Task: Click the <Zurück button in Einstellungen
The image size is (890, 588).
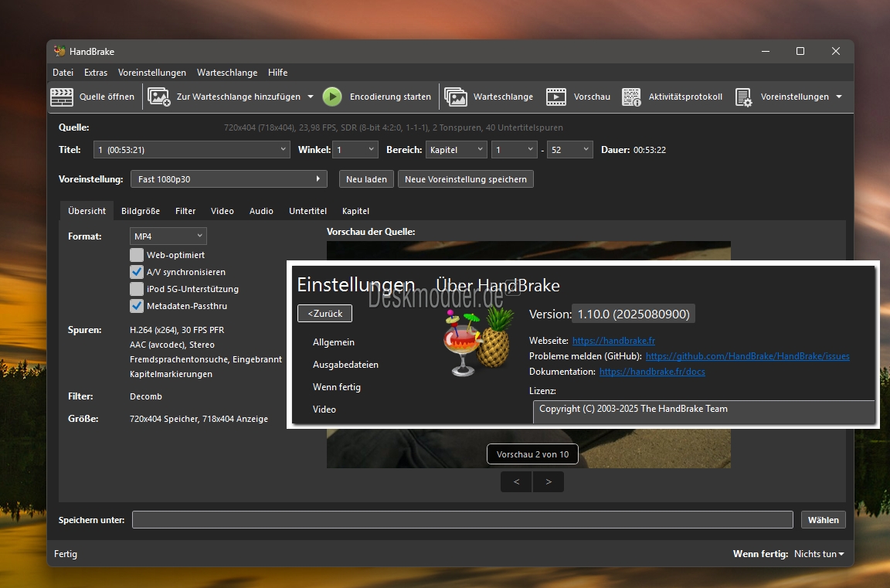Action: click(x=324, y=313)
